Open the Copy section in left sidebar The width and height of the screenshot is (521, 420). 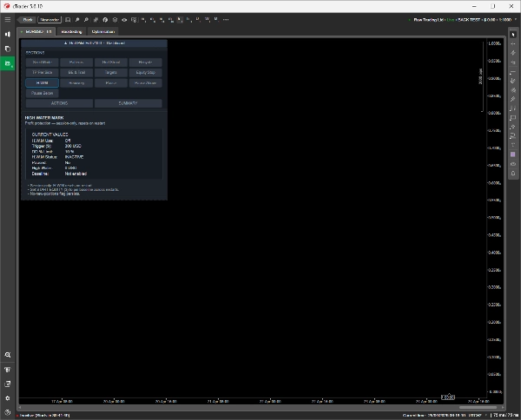[x=7, y=49]
